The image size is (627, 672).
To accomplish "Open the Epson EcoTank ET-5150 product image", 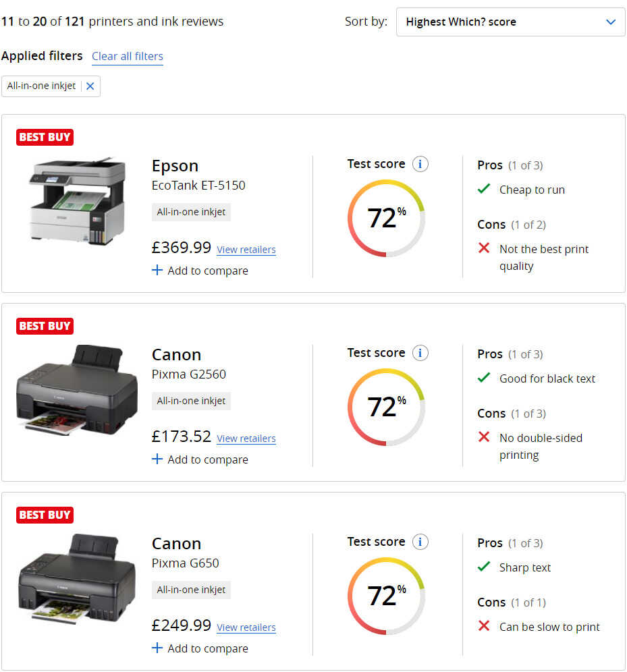I will click(x=77, y=200).
